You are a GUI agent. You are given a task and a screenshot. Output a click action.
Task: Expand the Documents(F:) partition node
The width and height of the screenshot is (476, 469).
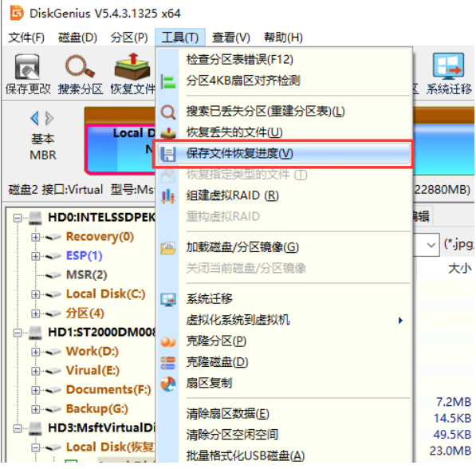pos(36,390)
